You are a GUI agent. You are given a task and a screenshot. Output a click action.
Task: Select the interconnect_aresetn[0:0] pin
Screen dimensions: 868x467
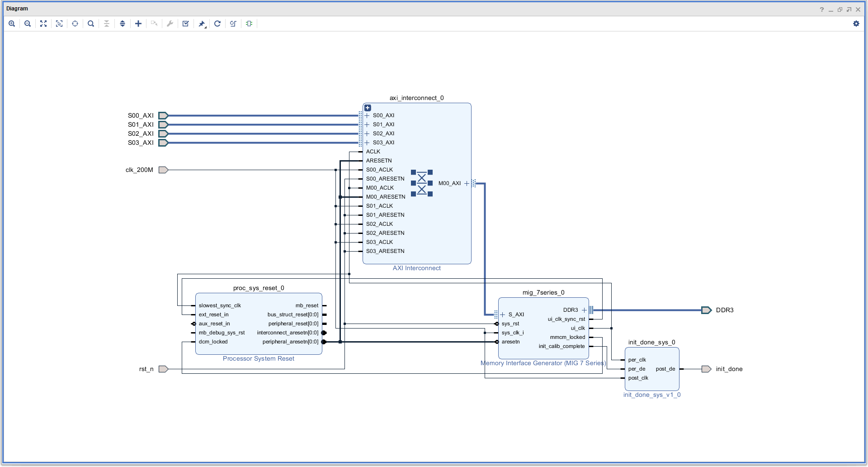pyautogui.click(x=288, y=333)
